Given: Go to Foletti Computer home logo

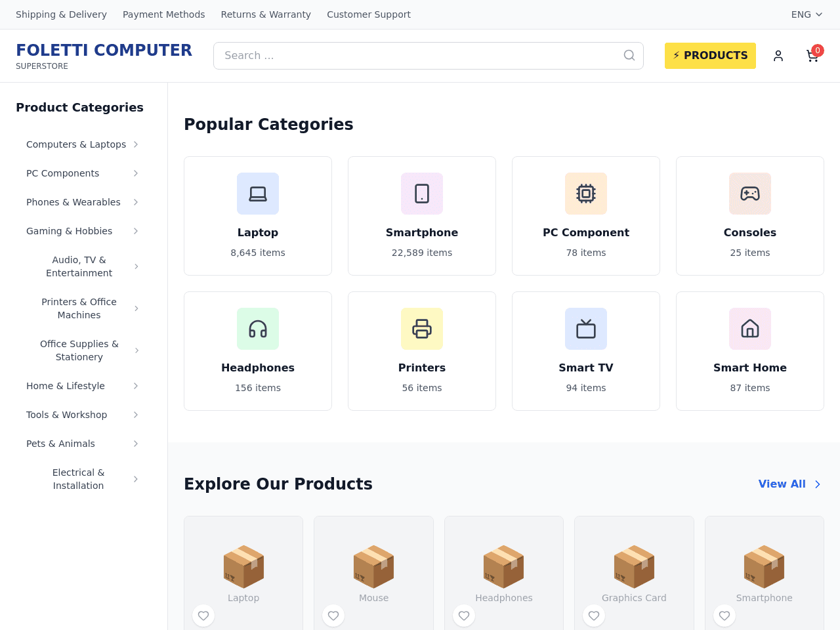Looking at the screenshot, I should (x=104, y=56).
